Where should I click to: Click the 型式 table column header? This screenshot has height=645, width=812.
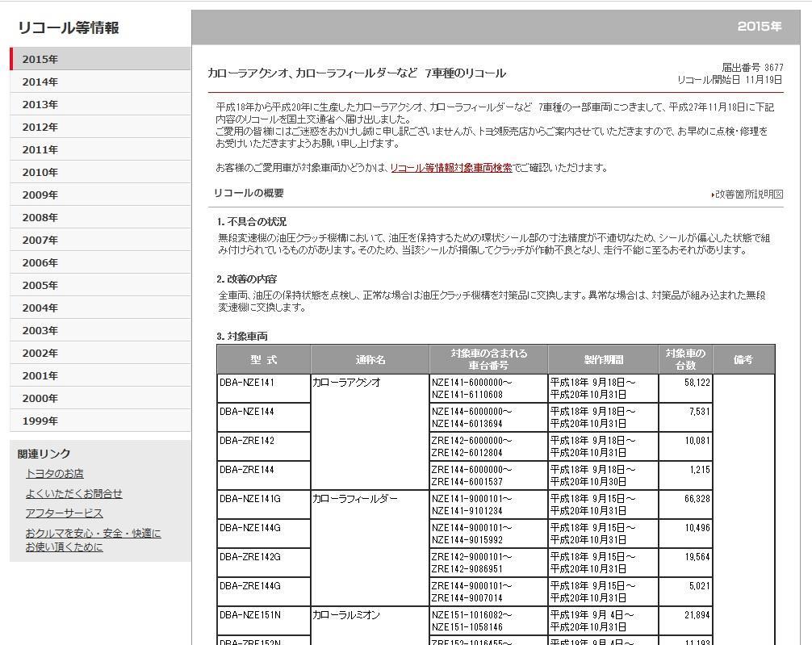(264, 359)
